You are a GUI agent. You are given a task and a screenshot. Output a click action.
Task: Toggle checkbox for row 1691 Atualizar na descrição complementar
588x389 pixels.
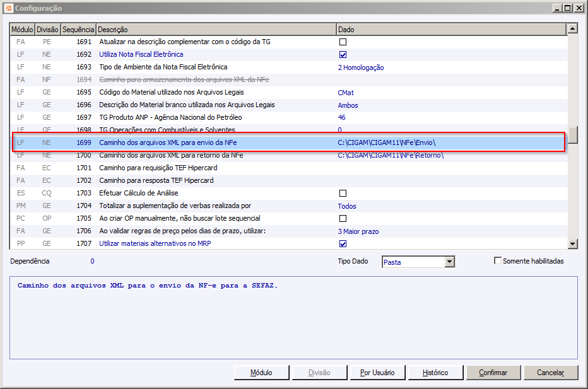pyautogui.click(x=343, y=42)
